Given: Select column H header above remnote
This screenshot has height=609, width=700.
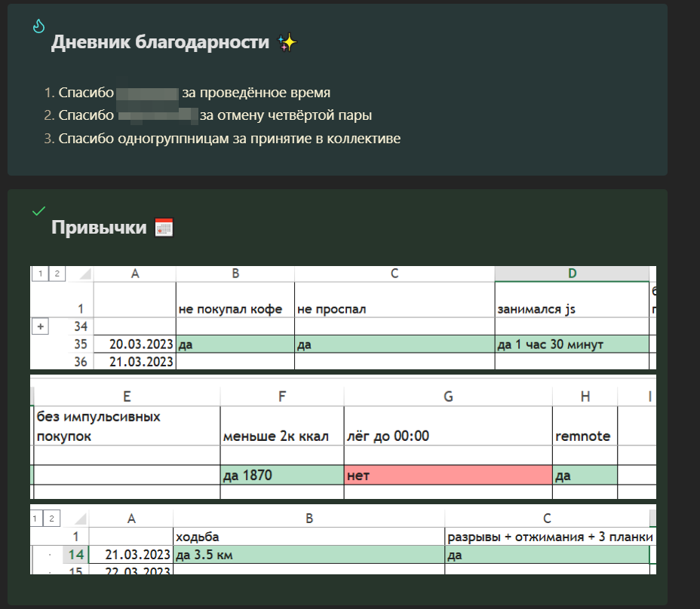Looking at the screenshot, I should coord(585,396).
